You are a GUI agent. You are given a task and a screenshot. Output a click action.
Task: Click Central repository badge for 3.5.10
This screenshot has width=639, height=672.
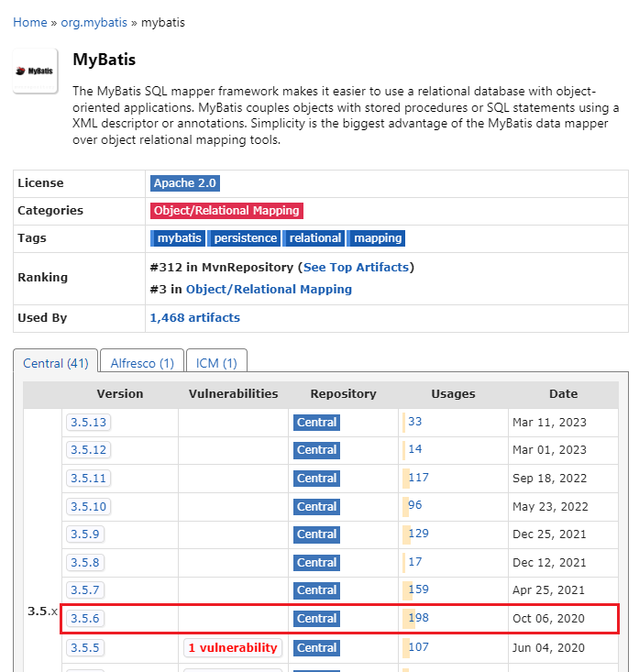click(316, 507)
